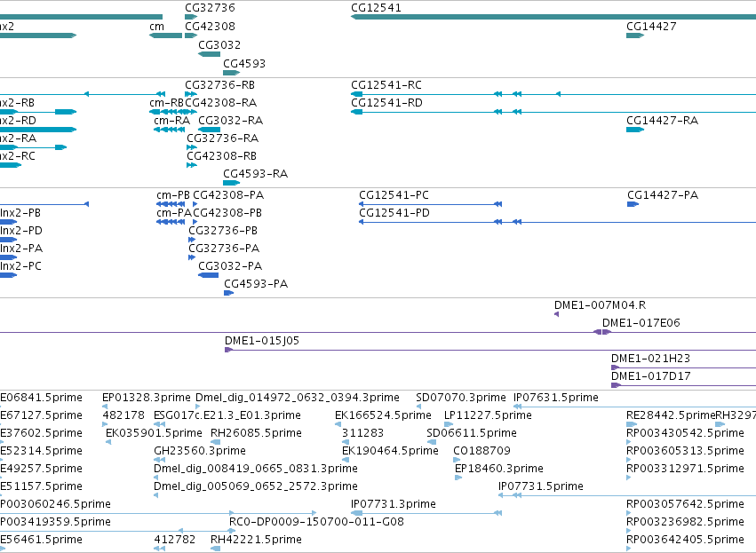Select transcript label "CG12541-RC"
The image size is (756, 553).
pyautogui.click(x=386, y=85)
